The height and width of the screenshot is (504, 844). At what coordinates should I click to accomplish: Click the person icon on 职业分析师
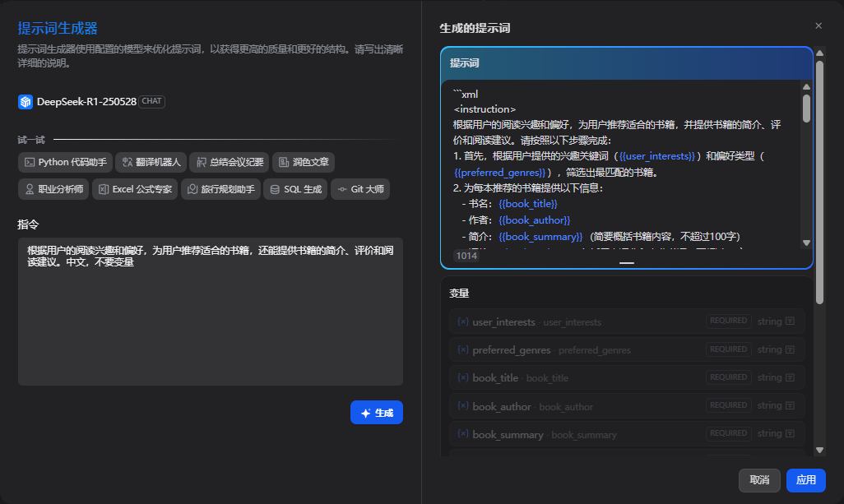tap(30, 189)
